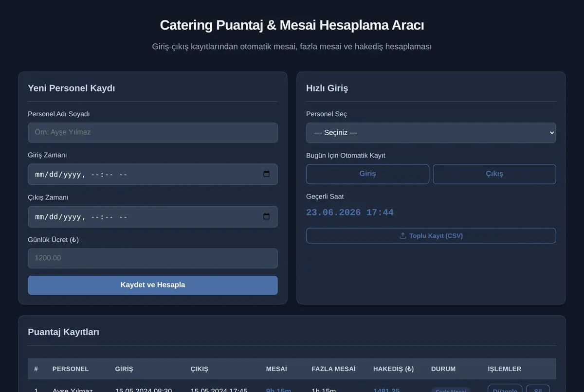Click the Kaydet ve Hesapla button
This screenshot has width=584, height=392.
click(153, 285)
